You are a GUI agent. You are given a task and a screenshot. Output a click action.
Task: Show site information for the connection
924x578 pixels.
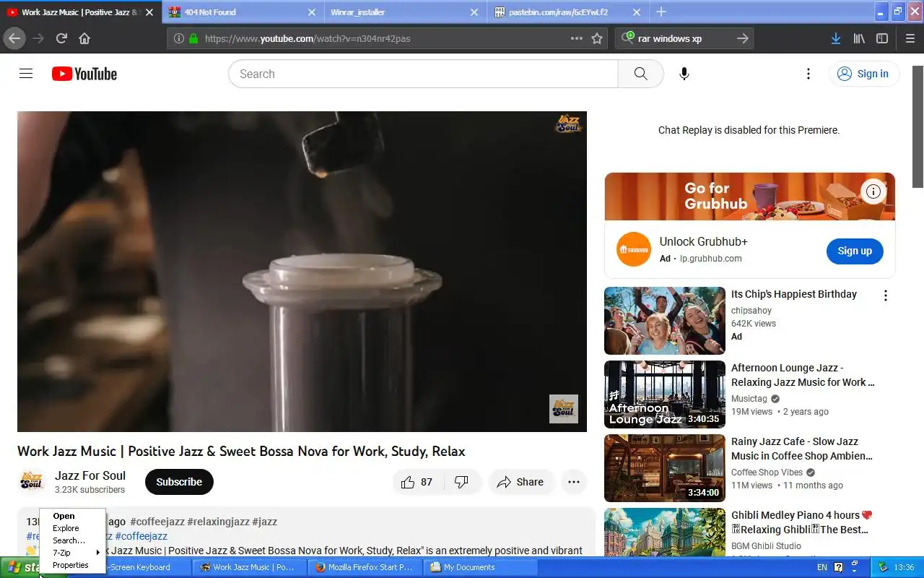pyautogui.click(x=179, y=38)
